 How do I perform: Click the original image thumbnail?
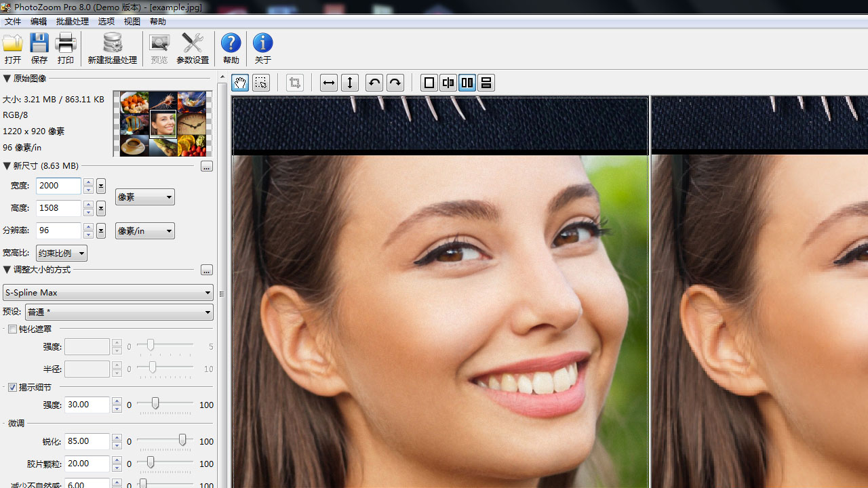pyautogui.click(x=162, y=123)
